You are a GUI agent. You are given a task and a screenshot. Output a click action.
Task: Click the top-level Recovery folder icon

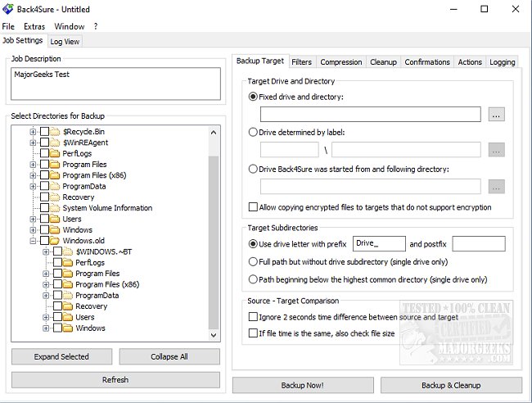55,197
